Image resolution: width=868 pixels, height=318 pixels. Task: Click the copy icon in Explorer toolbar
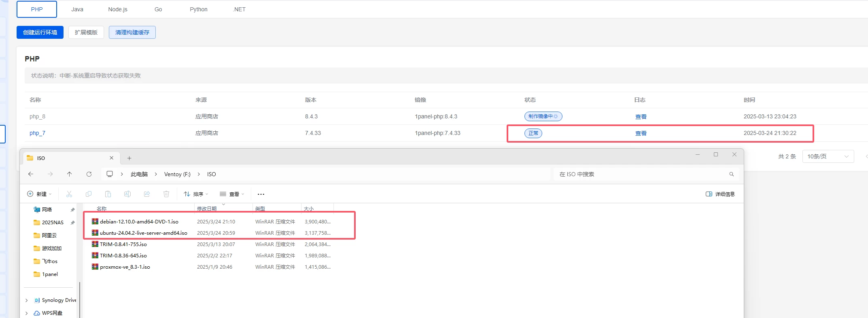(89, 194)
